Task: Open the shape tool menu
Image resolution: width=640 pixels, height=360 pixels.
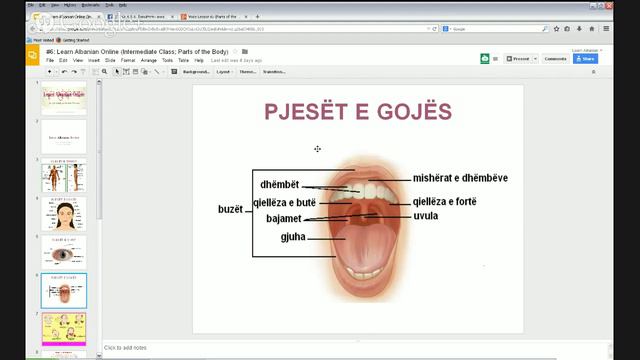Action: pyautogui.click(x=144, y=72)
